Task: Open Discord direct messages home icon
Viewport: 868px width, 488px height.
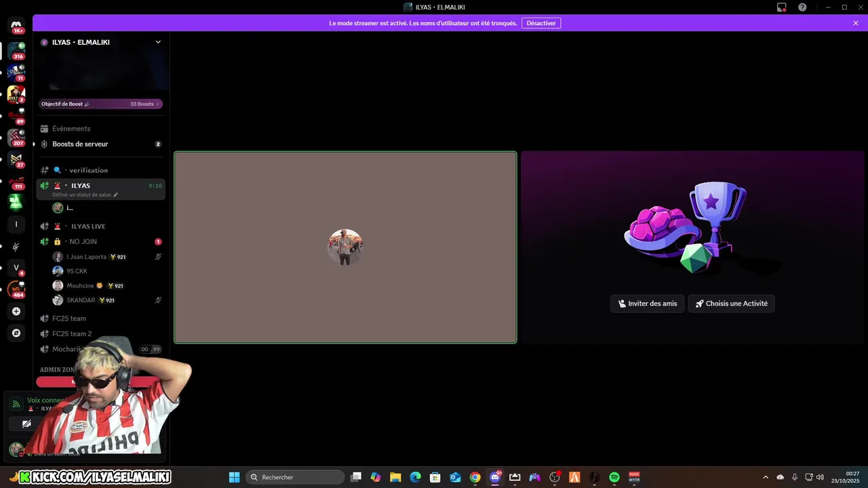Action: 16,26
